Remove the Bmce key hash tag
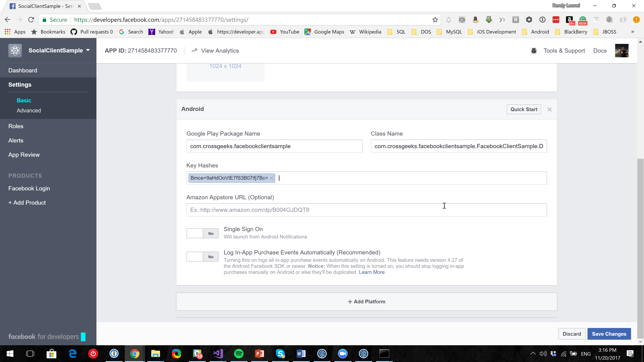 click(x=271, y=178)
